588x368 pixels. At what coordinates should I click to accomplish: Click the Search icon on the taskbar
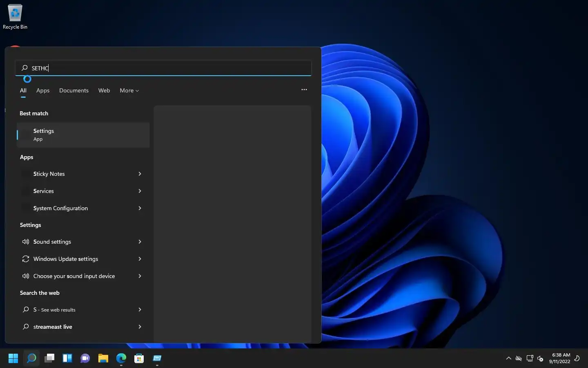[31, 359]
